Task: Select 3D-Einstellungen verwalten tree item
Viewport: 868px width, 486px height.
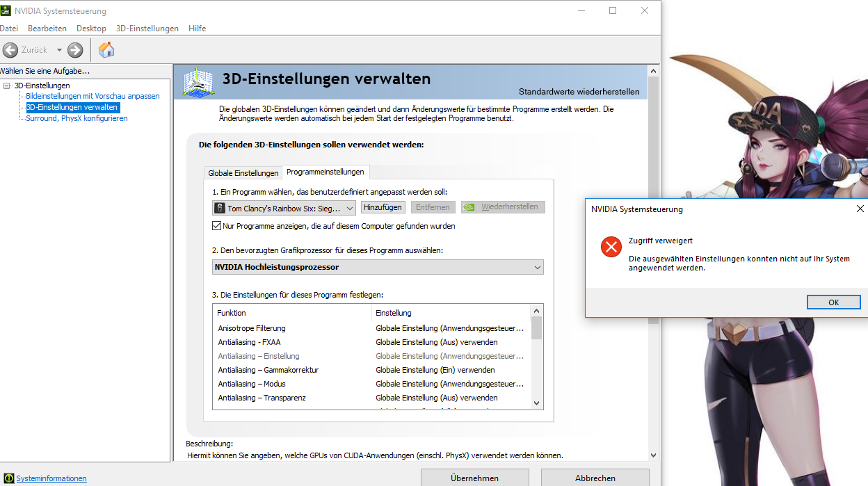Action: click(x=72, y=107)
